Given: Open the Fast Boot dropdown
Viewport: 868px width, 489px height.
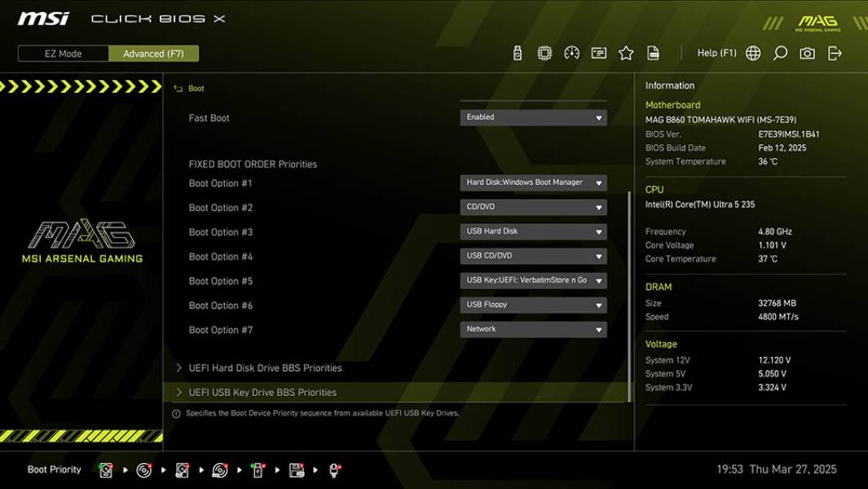Looking at the screenshot, I should [533, 117].
